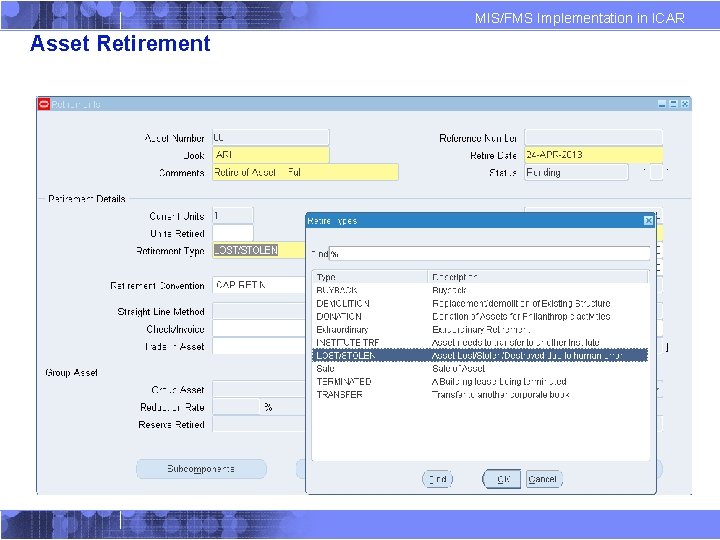Click the Find button in dialog

(437, 479)
